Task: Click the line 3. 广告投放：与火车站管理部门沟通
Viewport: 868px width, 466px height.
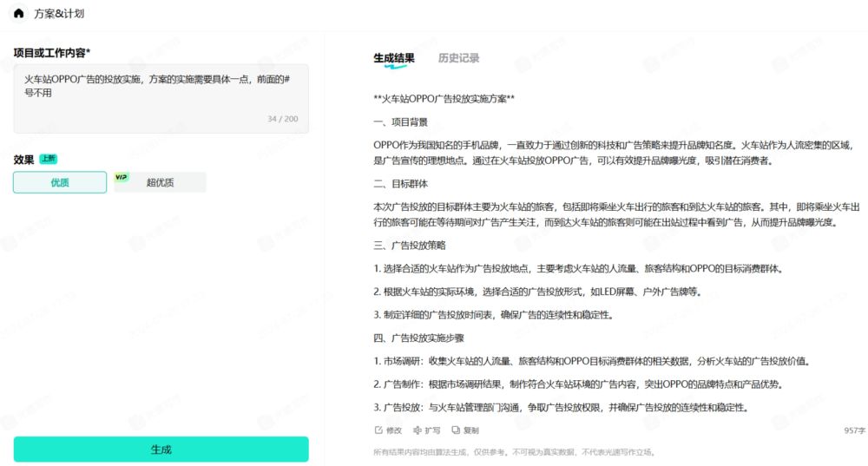Action: pyautogui.click(x=562, y=407)
